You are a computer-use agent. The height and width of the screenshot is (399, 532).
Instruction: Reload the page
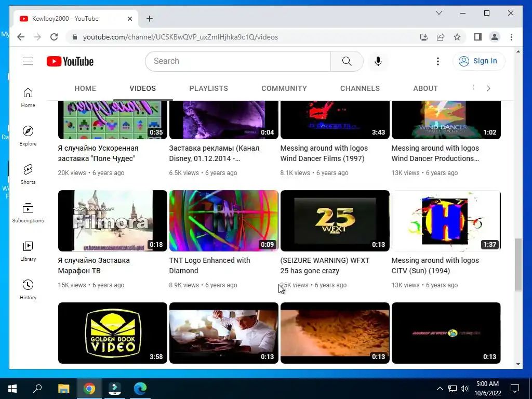[54, 37]
